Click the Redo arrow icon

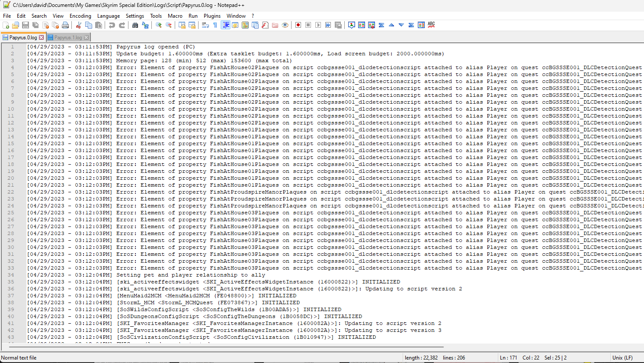pyautogui.click(x=122, y=25)
